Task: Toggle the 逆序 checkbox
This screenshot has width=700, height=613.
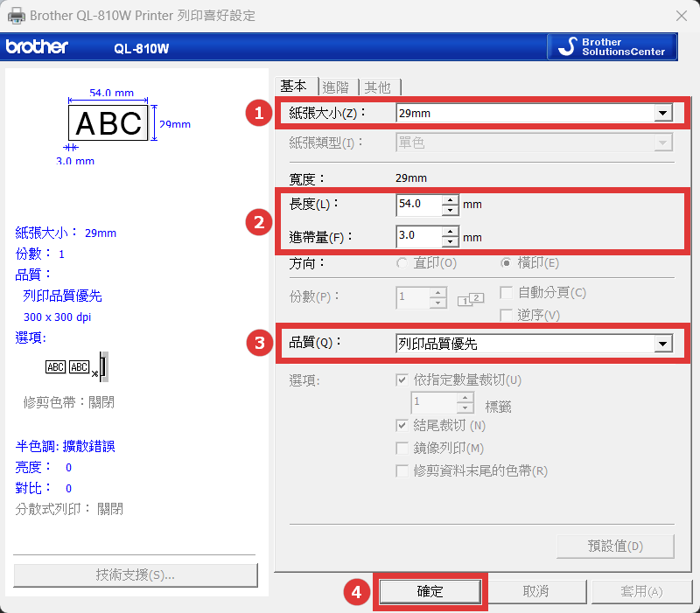Action: 507,316
